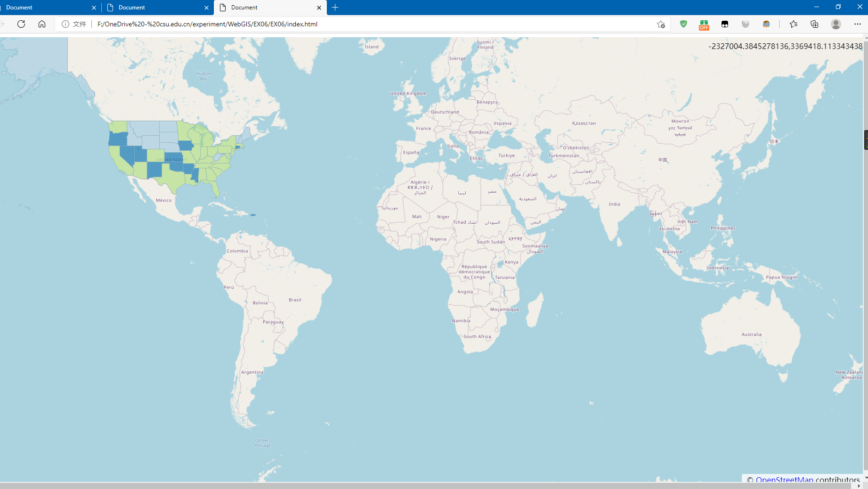Click the dark blue Oregon state polygon
This screenshot has width=868, height=489.
point(118,139)
